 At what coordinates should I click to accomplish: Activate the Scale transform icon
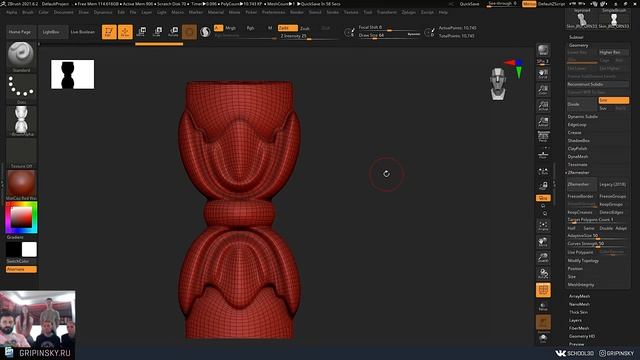point(157,32)
